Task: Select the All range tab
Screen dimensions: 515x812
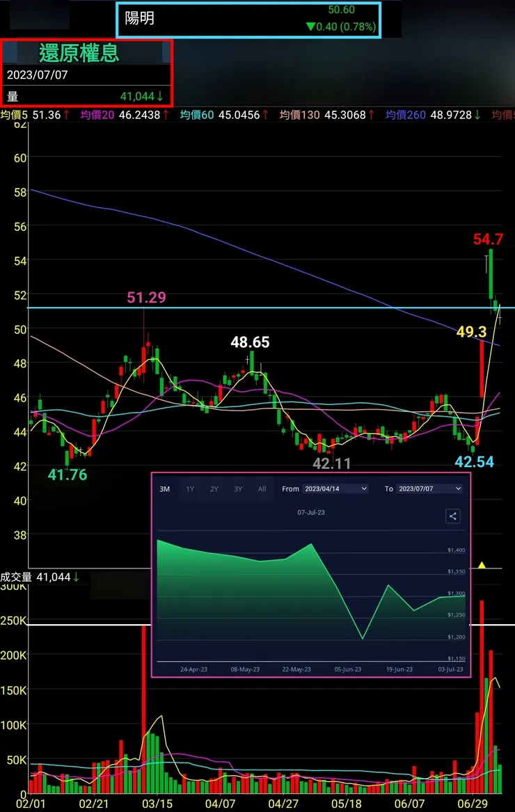Action: tap(262, 489)
